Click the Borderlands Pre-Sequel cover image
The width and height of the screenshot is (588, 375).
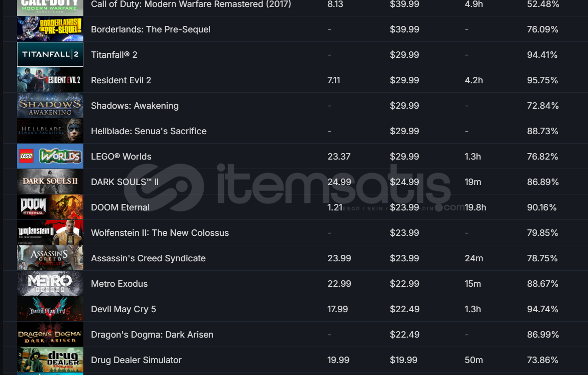coord(50,29)
